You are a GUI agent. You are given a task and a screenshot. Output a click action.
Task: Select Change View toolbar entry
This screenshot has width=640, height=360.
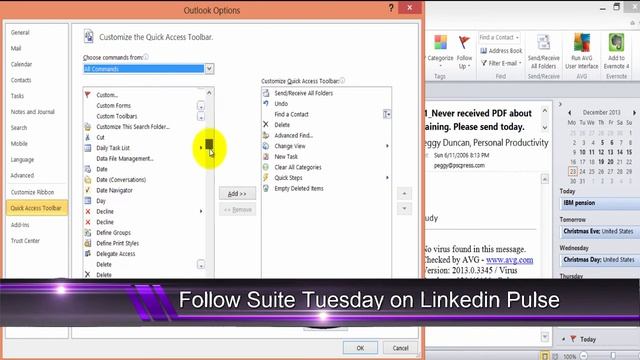[x=290, y=146]
